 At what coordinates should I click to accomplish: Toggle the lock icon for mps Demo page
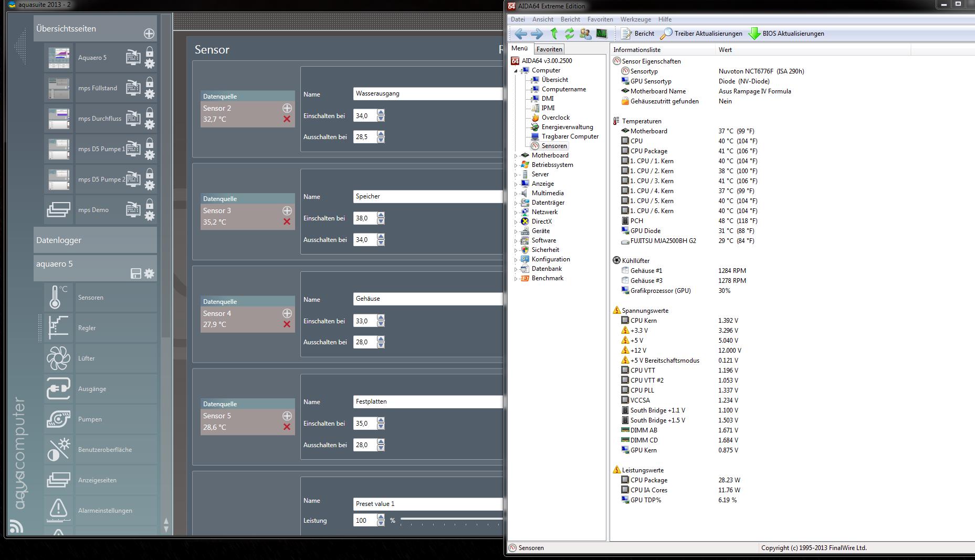point(150,204)
